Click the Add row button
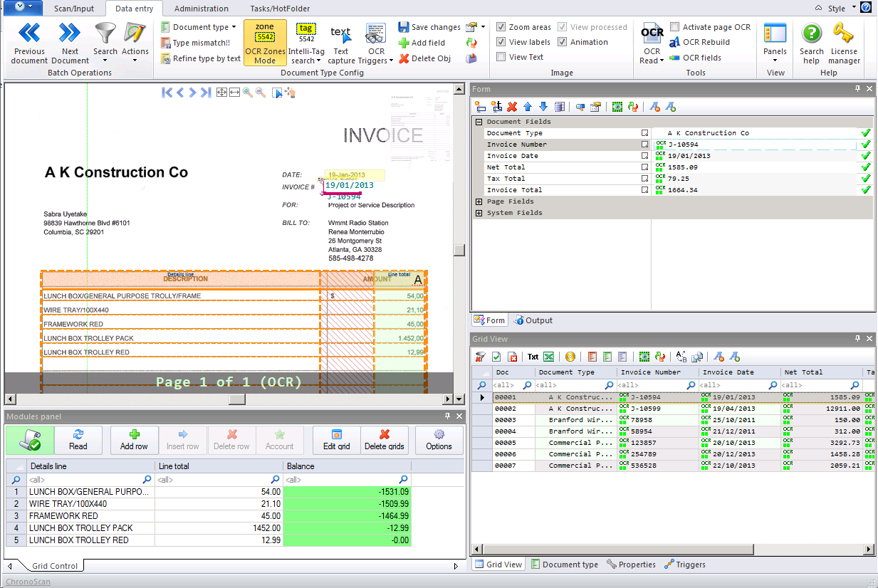The image size is (878, 588). [134, 440]
